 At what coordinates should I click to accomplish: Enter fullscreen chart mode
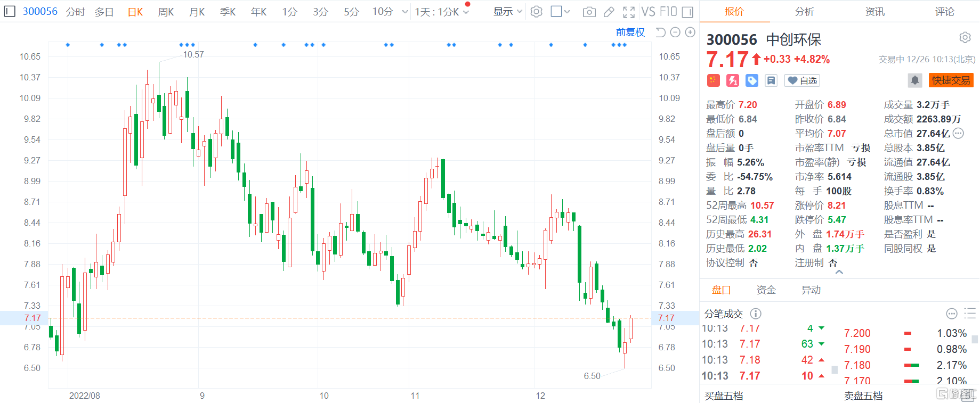click(x=629, y=12)
